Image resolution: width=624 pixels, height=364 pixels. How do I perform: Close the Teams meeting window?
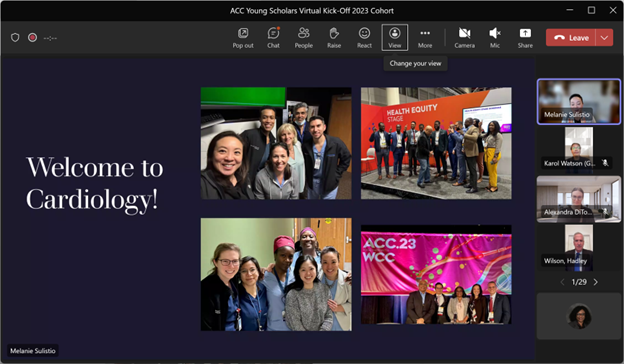coord(613,10)
